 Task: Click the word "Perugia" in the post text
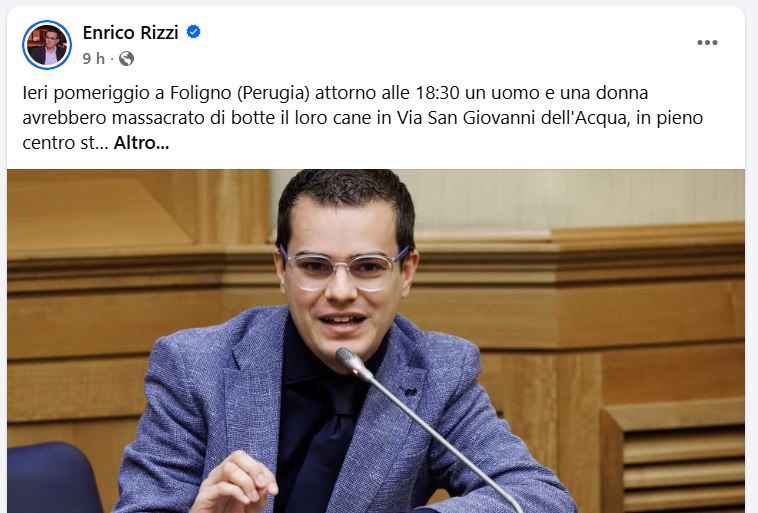(273, 93)
